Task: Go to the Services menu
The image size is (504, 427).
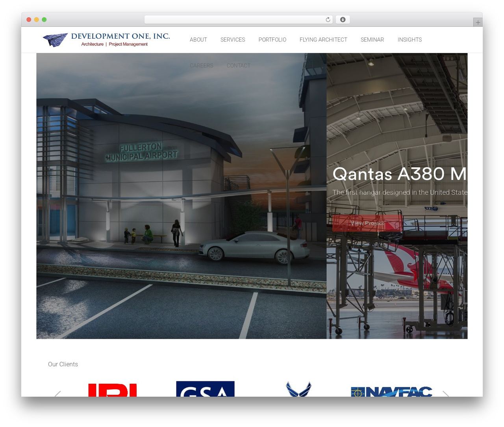Action: 233,40
